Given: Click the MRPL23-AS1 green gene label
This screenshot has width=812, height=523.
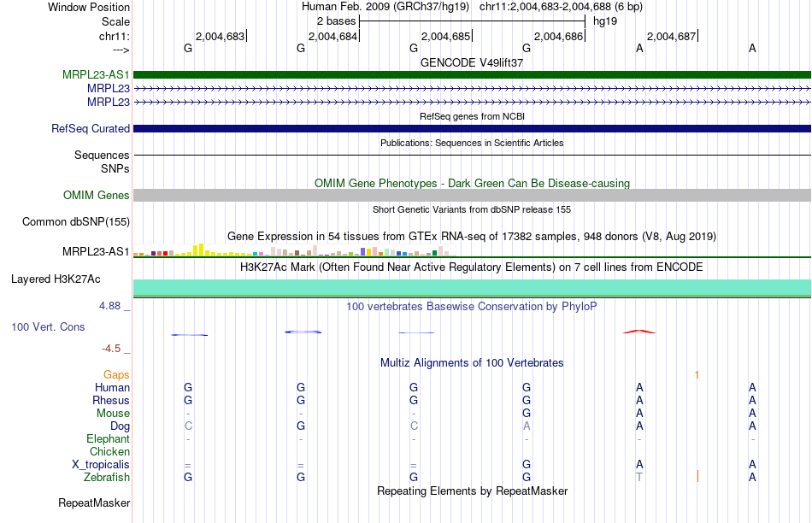Looking at the screenshot, I should [x=96, y=74].
